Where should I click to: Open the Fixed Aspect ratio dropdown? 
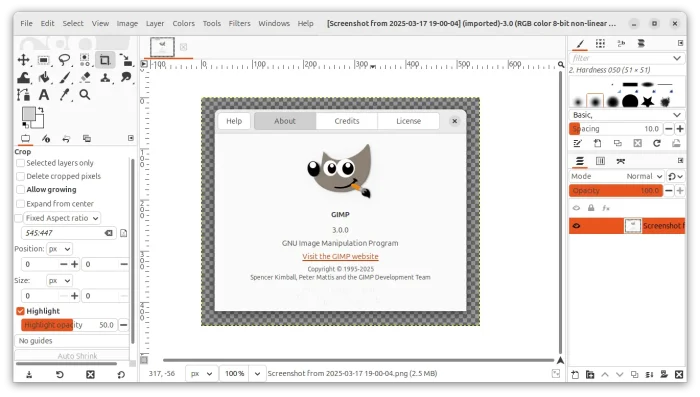(x=62, y=218)
